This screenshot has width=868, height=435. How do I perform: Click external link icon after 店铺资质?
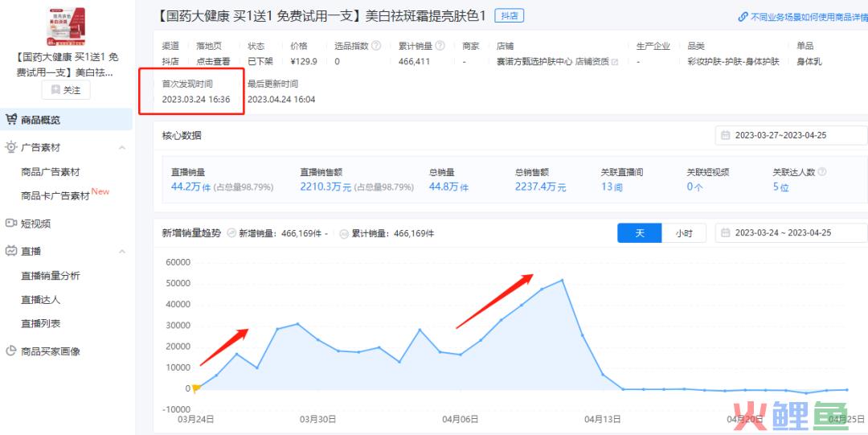click(615, 62)
